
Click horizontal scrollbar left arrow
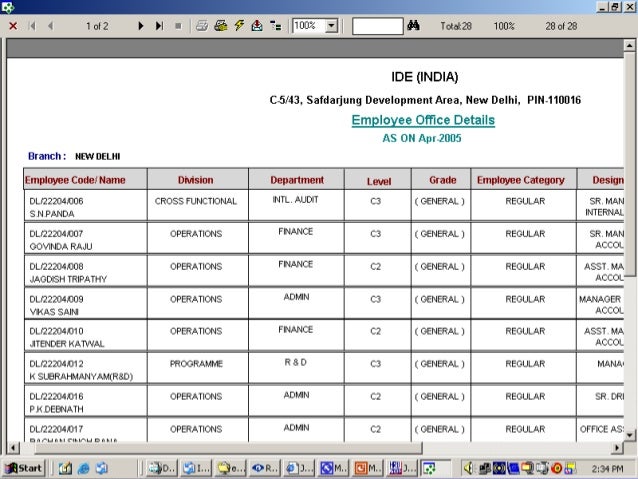tap(13, 448)
